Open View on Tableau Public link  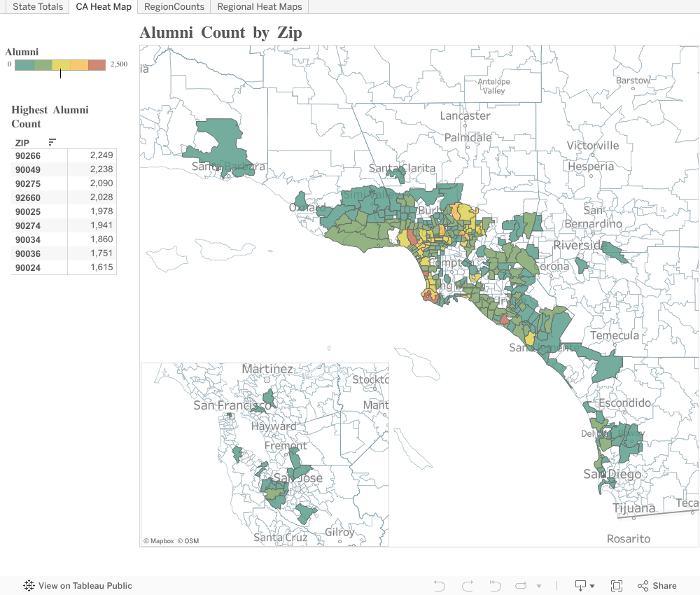85,586
